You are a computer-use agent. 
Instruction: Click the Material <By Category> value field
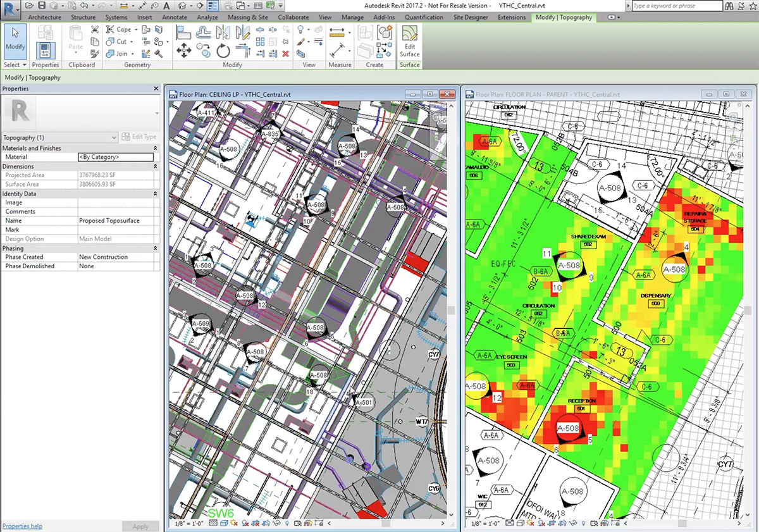pos(116,158)
